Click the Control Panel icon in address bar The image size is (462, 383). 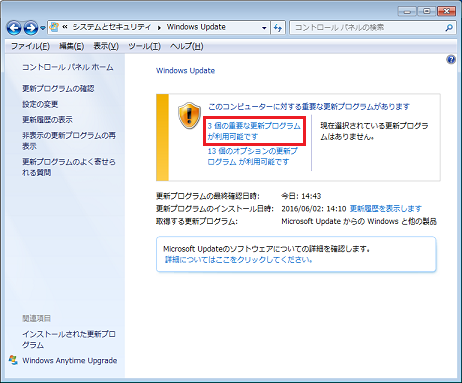tap(54, 27)
